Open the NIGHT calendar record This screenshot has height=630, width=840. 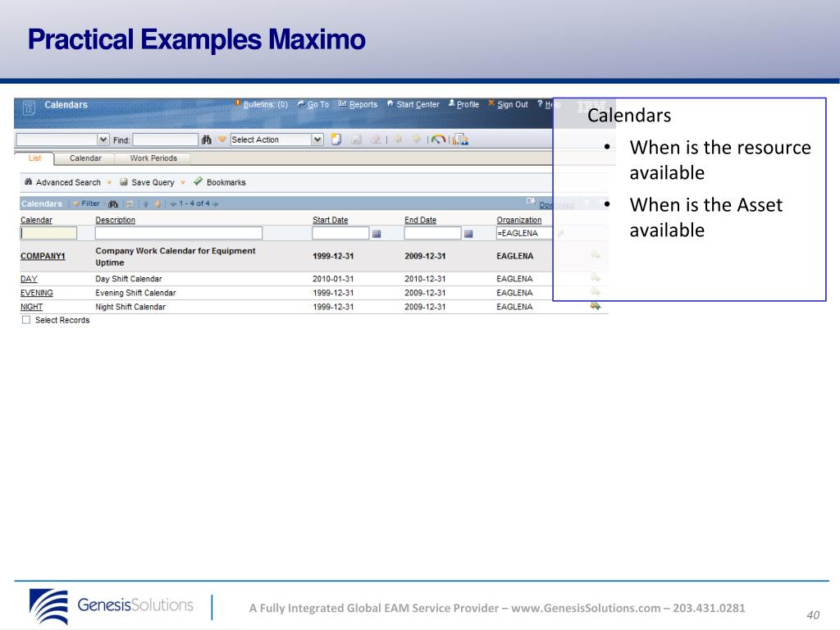pos(31,307)
